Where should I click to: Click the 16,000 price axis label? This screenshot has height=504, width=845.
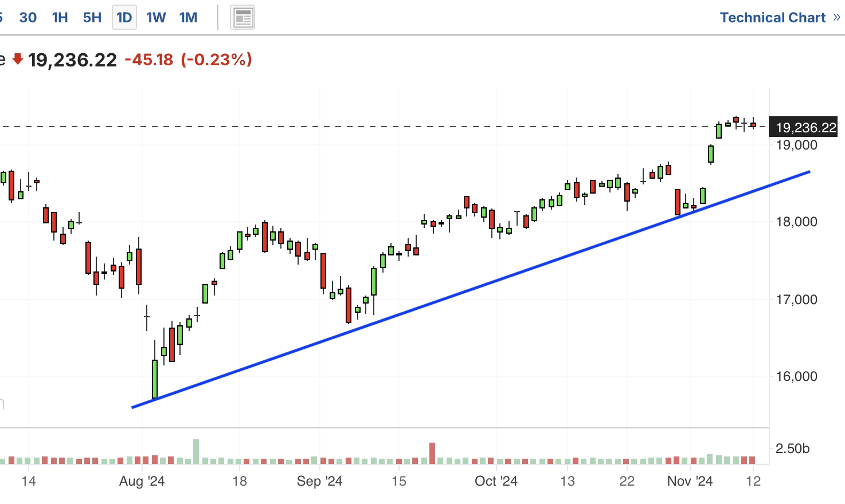pyautogui.click(x=796, y=376)
